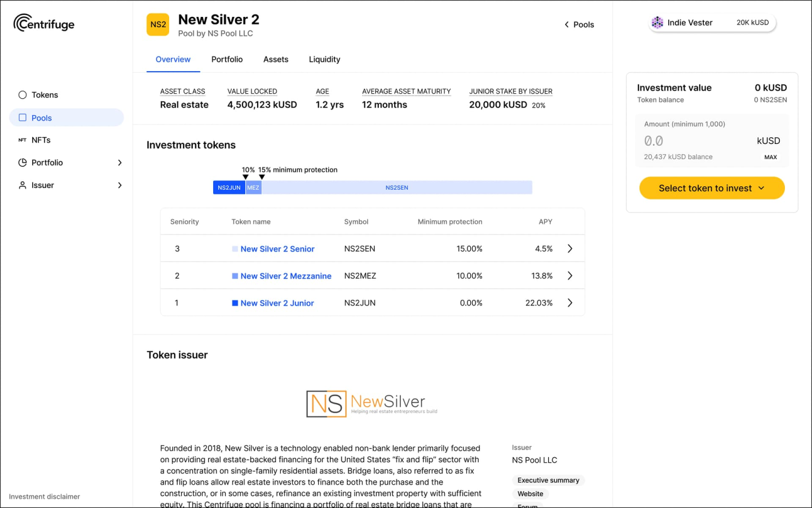Open the Select token to invest dropdown
The image size is (812, 508).
pyautogui.click(x=712, y=188)
